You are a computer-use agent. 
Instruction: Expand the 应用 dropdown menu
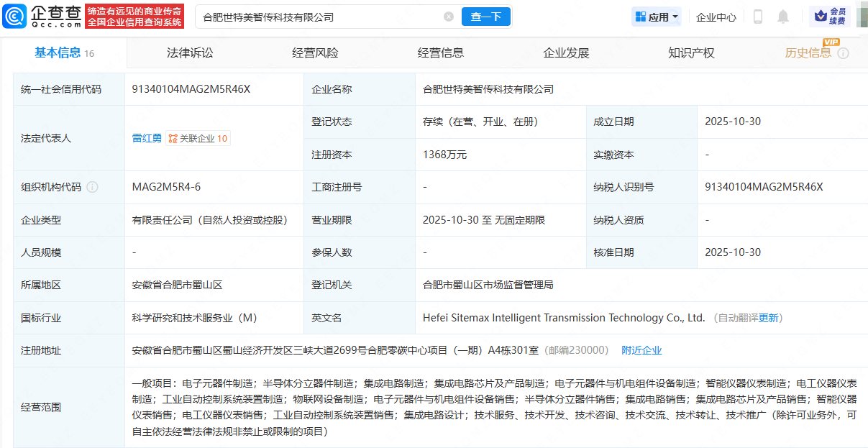click(657, 17)
